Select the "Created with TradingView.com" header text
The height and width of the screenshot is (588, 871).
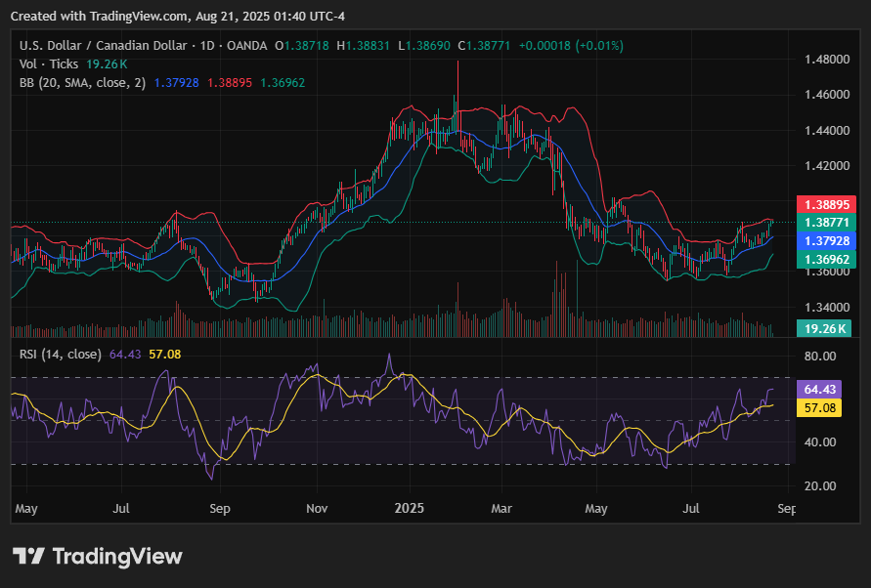[x=100, y=16]
